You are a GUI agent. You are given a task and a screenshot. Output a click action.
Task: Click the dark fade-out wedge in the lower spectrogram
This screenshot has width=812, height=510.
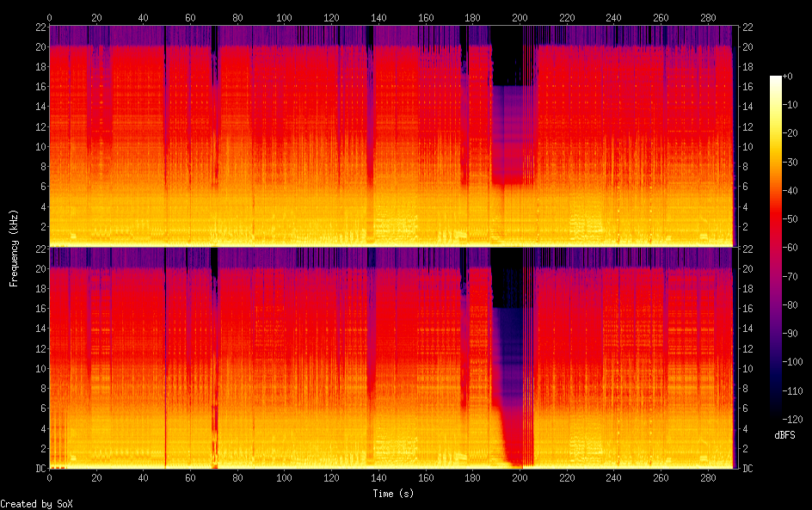click(x=513, y=387)
